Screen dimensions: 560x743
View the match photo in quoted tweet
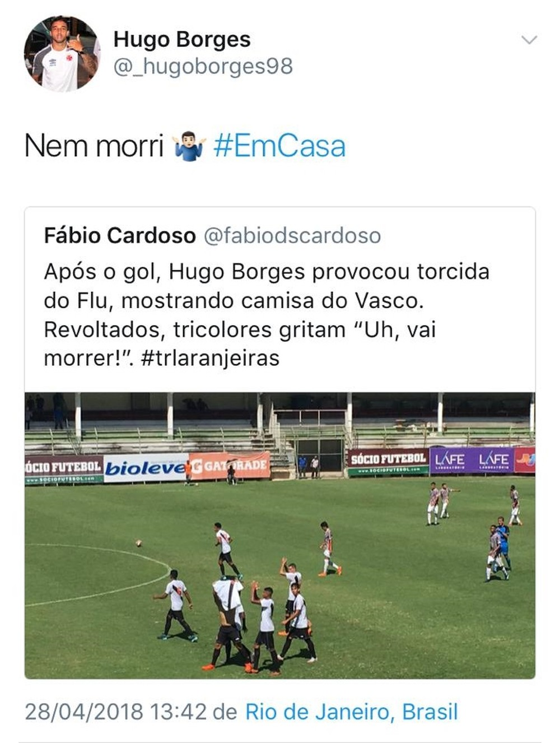[280, 535]
